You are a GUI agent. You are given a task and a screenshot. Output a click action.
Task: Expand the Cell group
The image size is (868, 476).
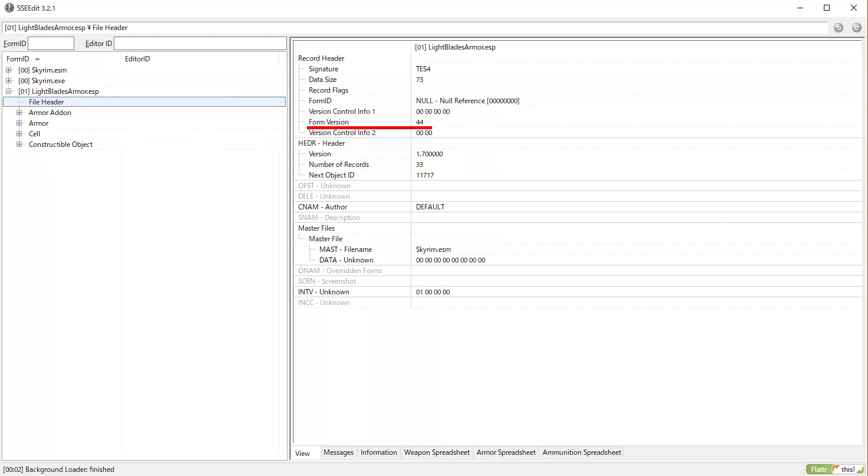[x=19, y=134]
